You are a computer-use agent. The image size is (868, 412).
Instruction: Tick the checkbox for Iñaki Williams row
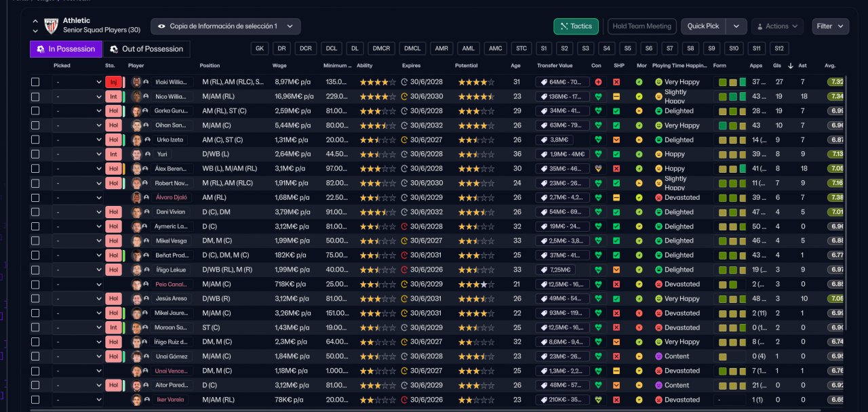coord(35,82)
